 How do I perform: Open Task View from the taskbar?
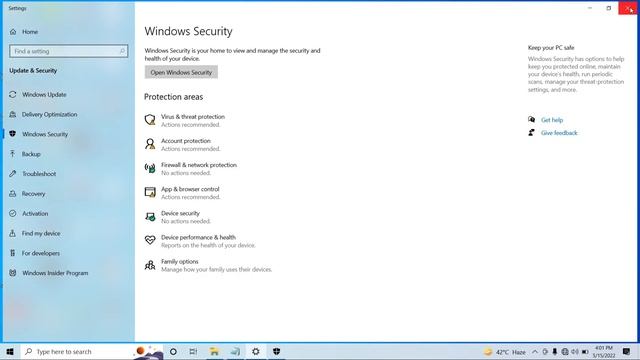tap(193, 351)
